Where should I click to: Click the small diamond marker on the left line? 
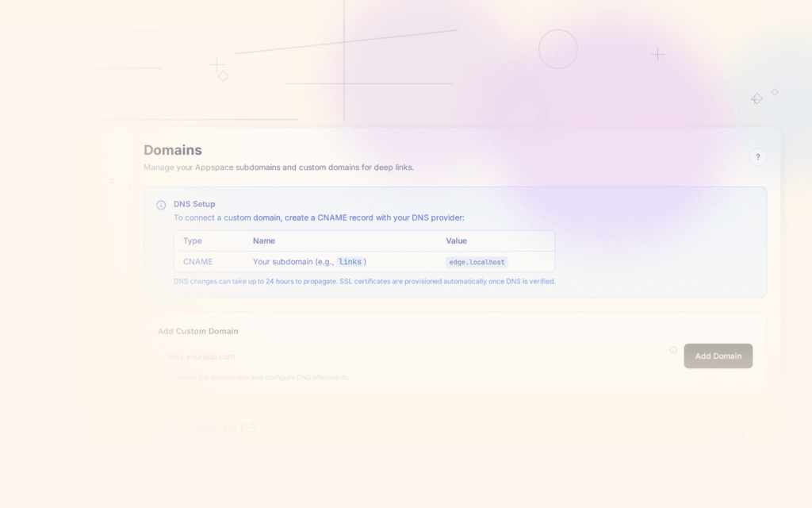click(x=222, y=75)
